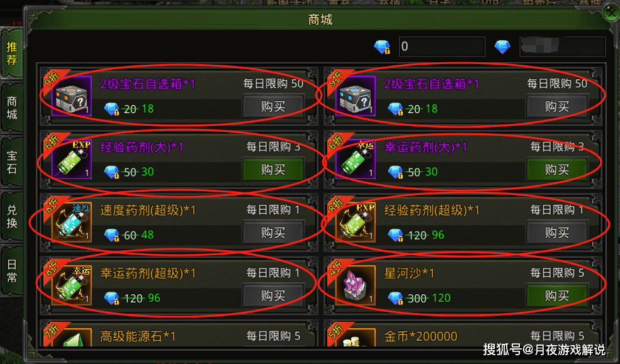
Task: Open the 推荐 side tab
Action: (12, 53)
